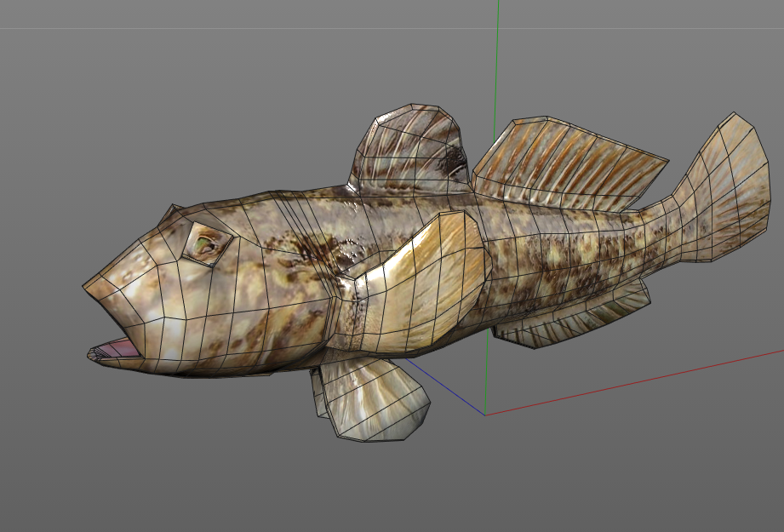Click the fish model's eye
Image resolution: width=784 pixels, height=532 pixels.
208,243
